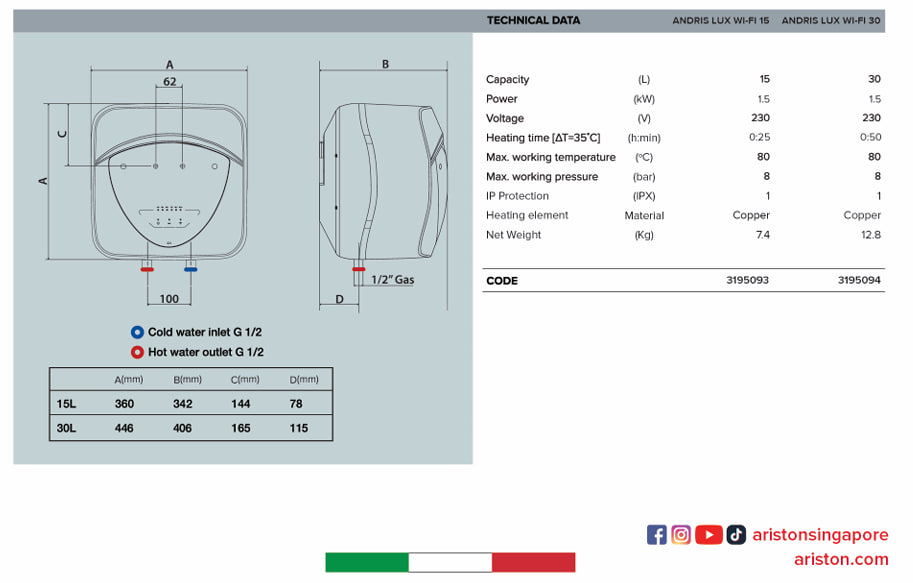This screenshot has height=583, width=913.
Task: Click the 62 dimension on diagram
Action: pyautogui.click(x=169, y=82)
